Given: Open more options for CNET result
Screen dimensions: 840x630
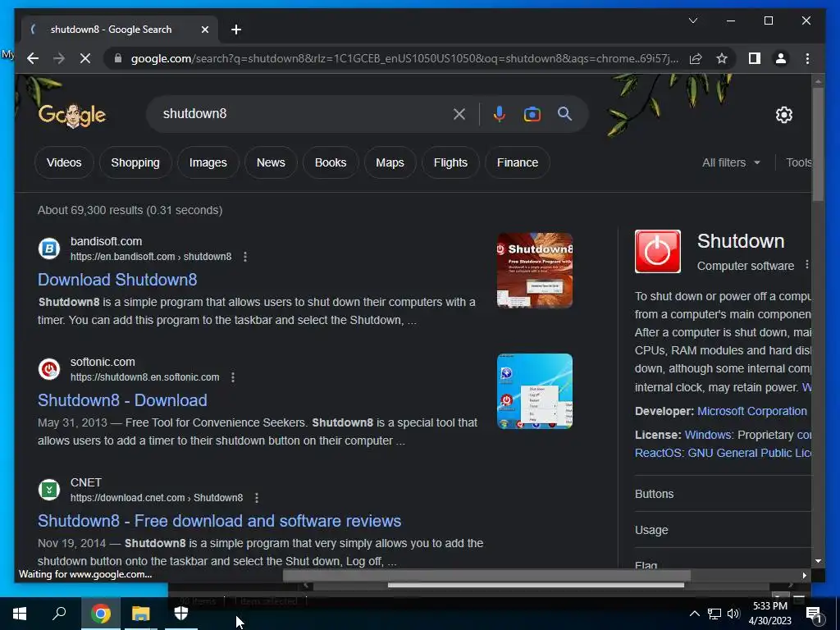Looking at the screenshot, I should click(257, 498).
